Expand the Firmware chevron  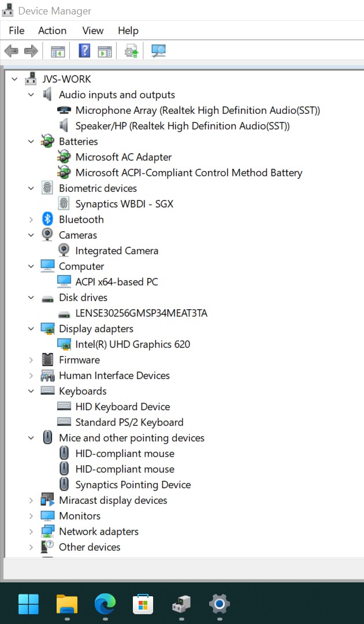click(31, 360)
